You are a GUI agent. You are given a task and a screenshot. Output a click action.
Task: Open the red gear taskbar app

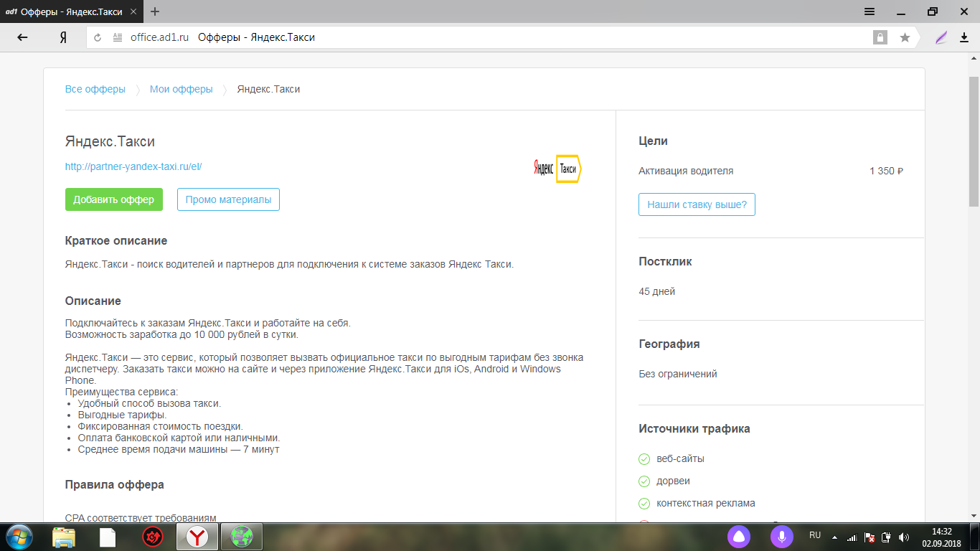coord(152,537)
